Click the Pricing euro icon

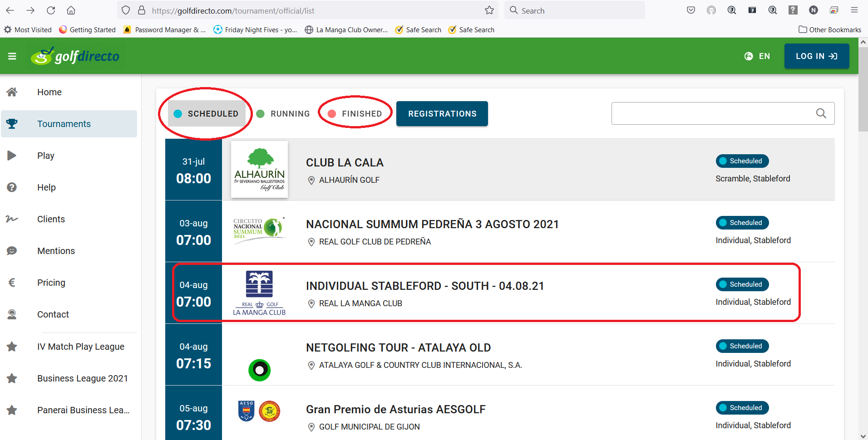point(12,283)
